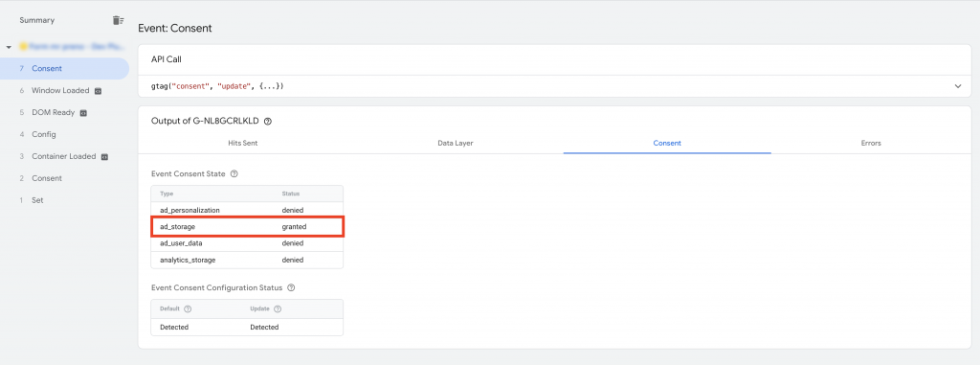980x365 pixels.
Task: Select event 7 Consent in sidebar
Action: (x=64, y=68)
